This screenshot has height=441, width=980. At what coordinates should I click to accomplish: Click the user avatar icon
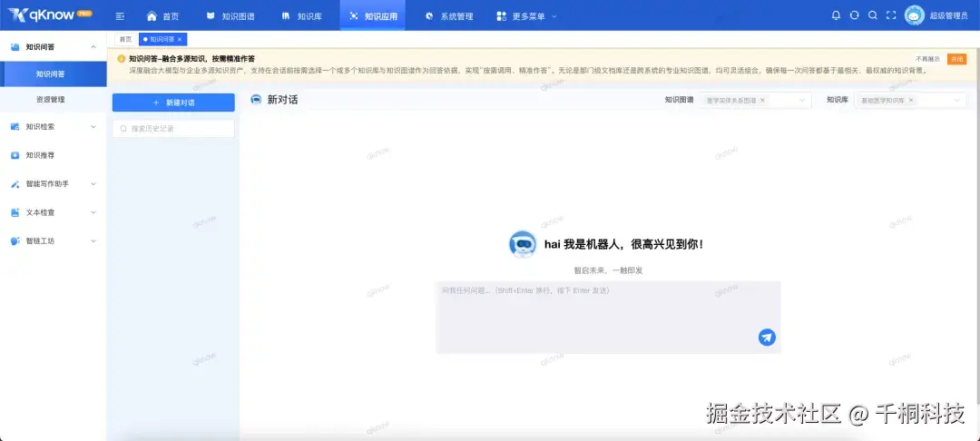pyautogui.click(x=915, y=15)
